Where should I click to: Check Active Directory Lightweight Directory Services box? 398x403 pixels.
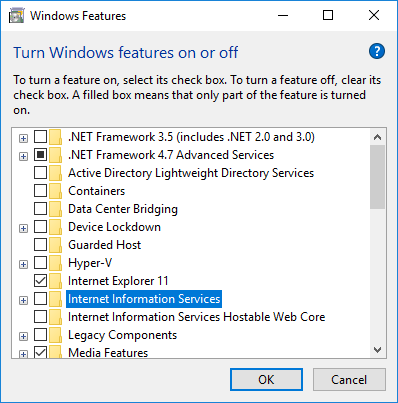point(40,173)
